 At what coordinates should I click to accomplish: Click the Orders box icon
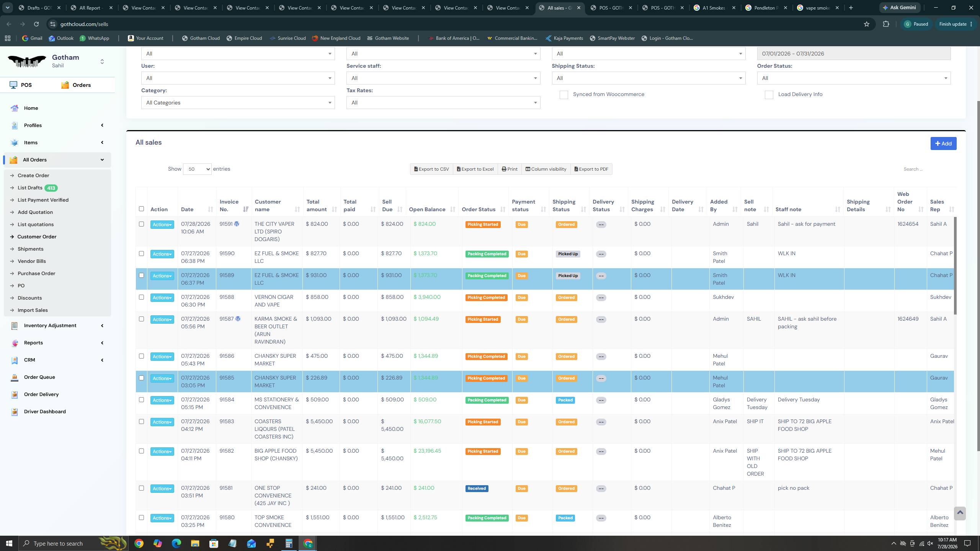[x=65, y=85]
